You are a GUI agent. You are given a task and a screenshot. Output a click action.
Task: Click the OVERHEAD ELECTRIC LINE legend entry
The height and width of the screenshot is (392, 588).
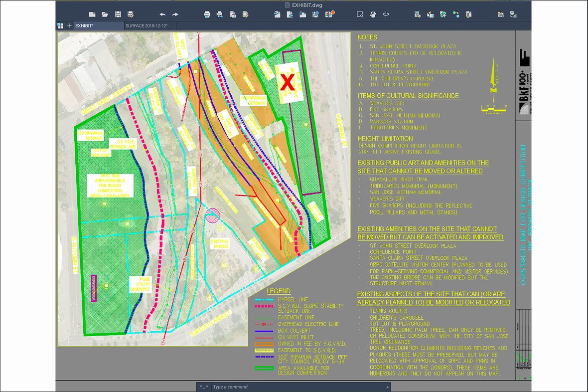click(308, 324)
